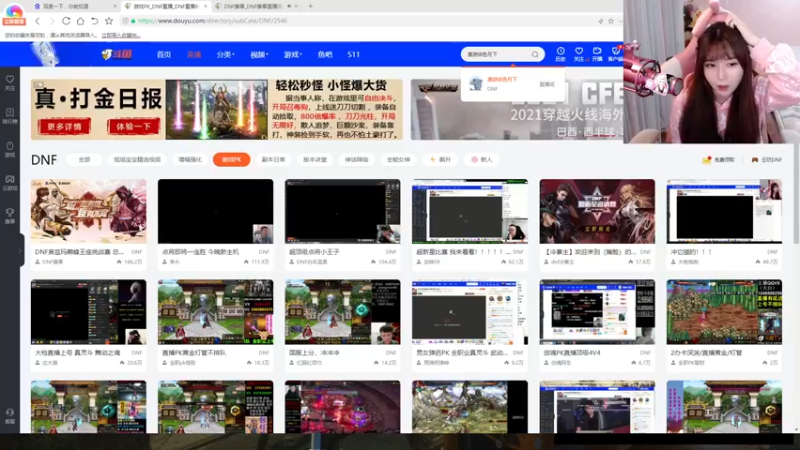Open the 云游戏 gamepad icon in sidebar
The width and height of the screenshot is (800, 450).
click(x=10, y=183)
